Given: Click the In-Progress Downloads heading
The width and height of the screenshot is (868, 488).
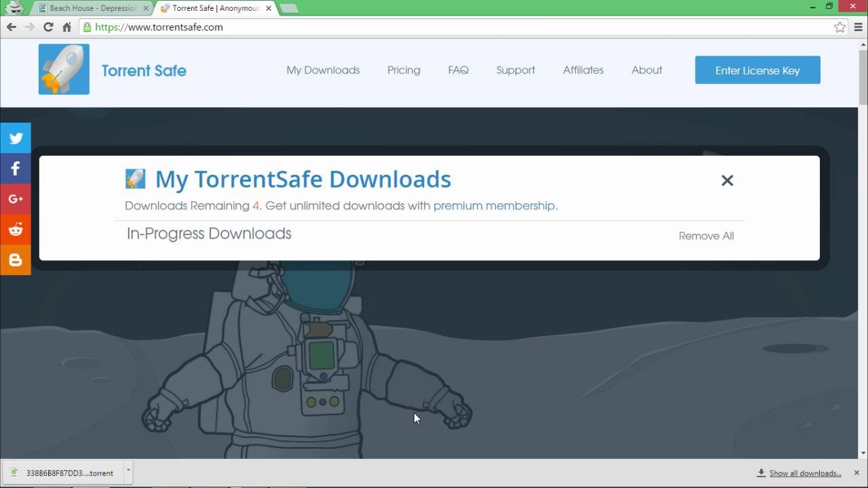Looking at the screenshot, I should (209, 233).
